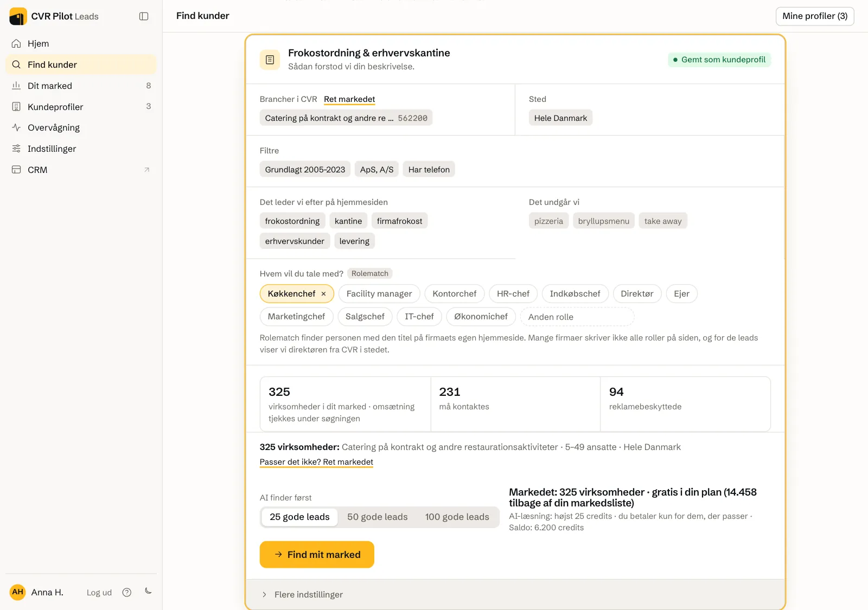This screenshot has height=610, width=868.
Task: Click the Anden rolle input field
Action: tap(577, 317)
